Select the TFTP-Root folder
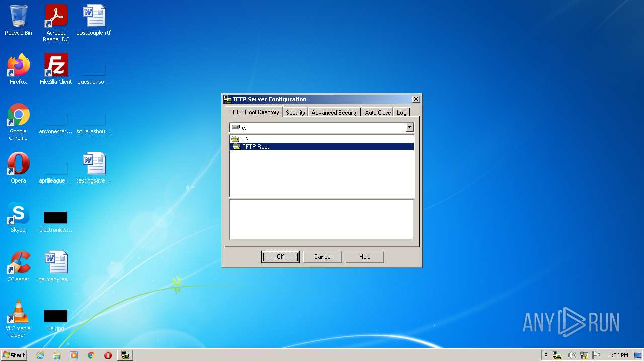This screenshot has width=644, height=362. [321, 147]
